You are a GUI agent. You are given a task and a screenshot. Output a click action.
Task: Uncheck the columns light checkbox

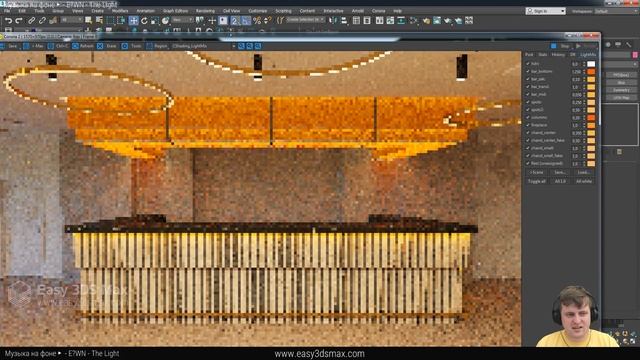528,118
